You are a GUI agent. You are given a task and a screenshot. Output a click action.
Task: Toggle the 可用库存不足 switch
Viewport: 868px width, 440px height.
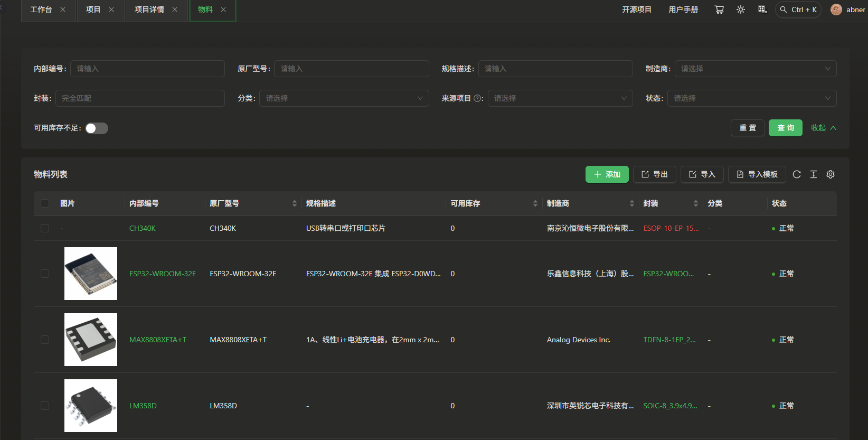coord(97,128)
